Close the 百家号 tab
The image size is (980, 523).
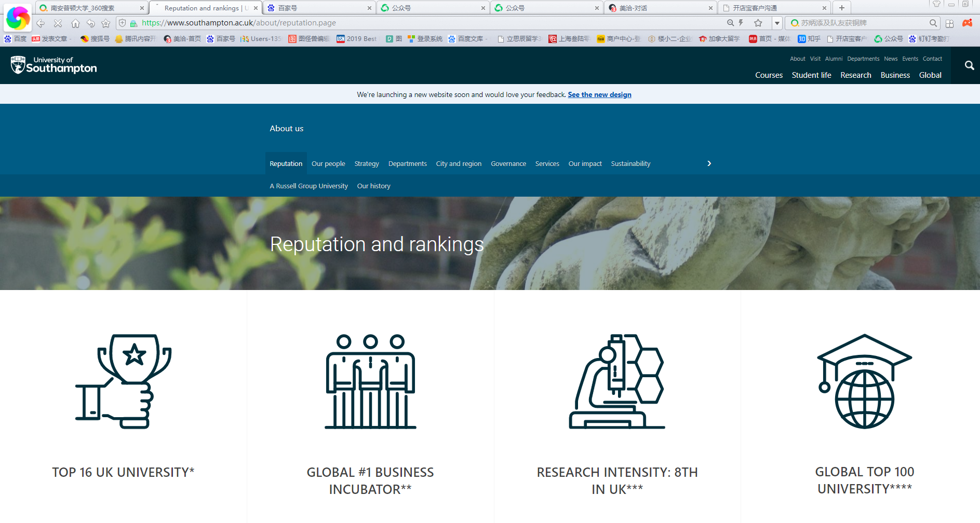(369, 8)
